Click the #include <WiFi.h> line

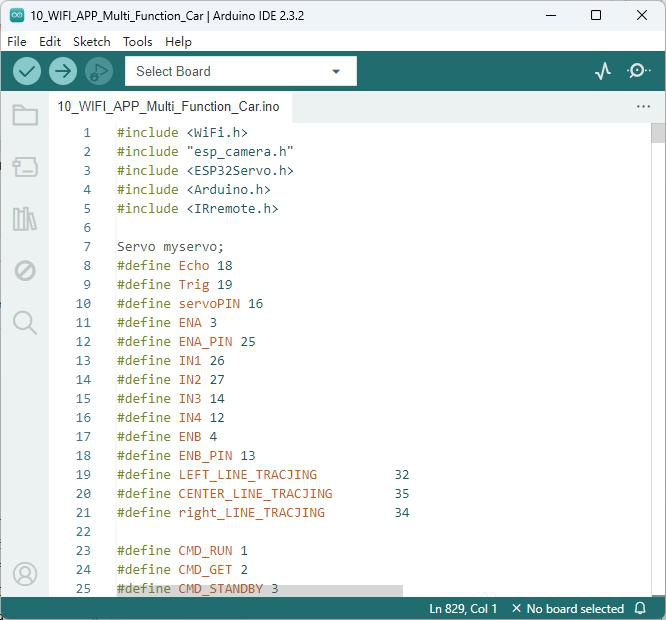182,132
